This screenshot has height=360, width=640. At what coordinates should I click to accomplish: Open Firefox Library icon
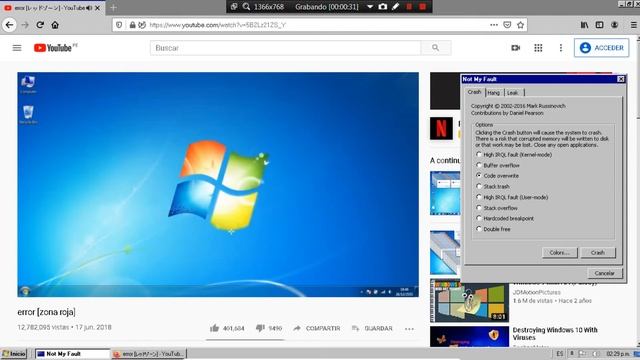584,25
